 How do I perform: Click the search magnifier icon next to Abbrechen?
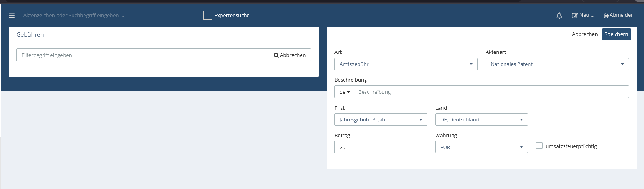276,55
